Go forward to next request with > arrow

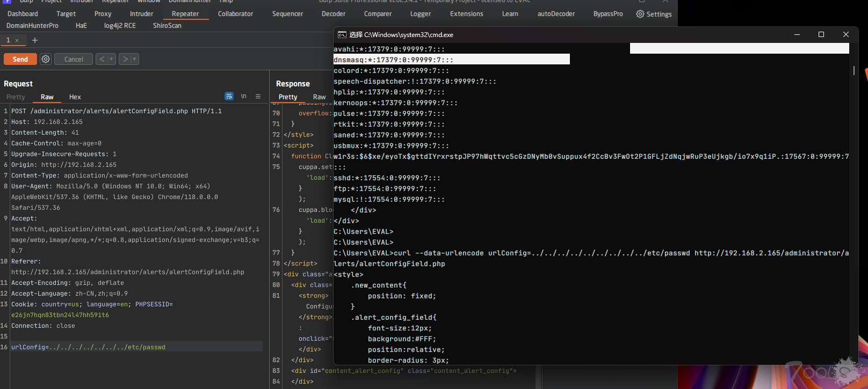[x=125, y=59]
